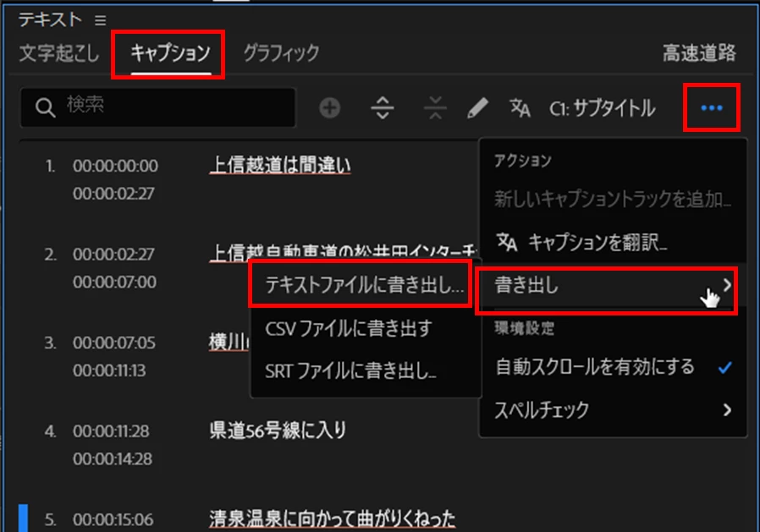Click the merge caption segments icon
760x532 pixels.
(435, 107)
